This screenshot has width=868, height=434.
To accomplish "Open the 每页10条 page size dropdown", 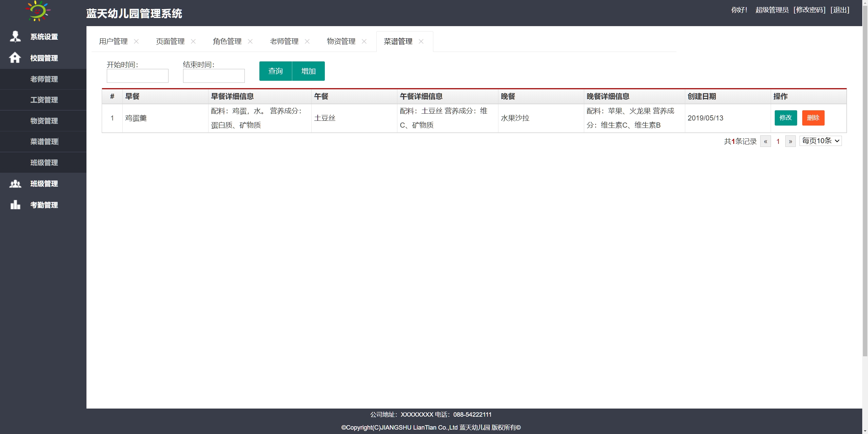I will tap(821, 141).
